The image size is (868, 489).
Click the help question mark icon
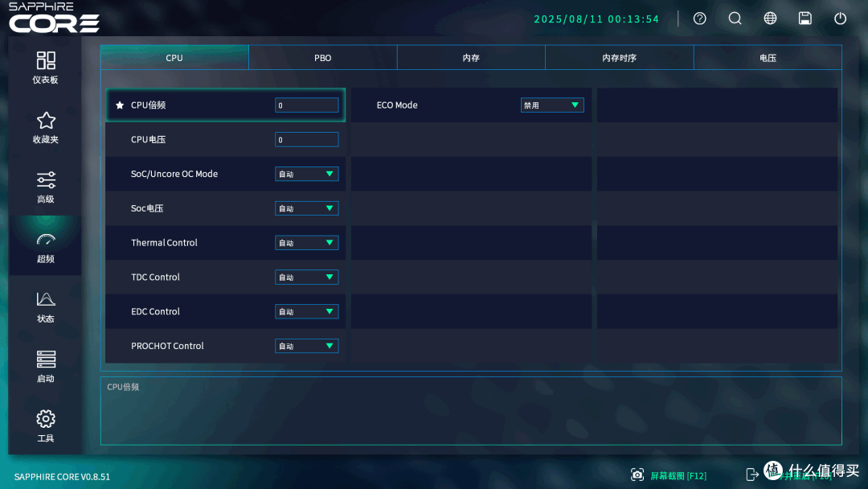[x=700, y=18]
